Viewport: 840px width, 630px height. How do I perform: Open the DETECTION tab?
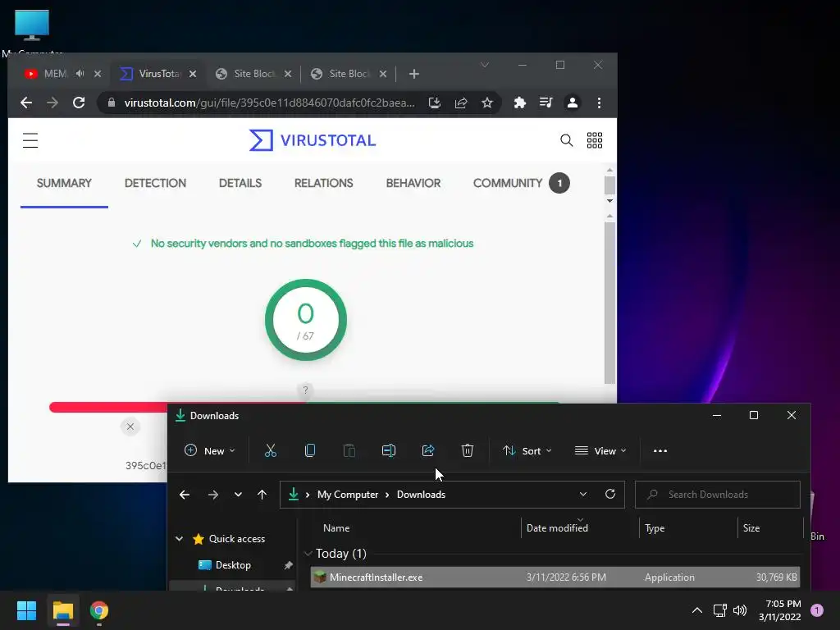click(155, 183)
